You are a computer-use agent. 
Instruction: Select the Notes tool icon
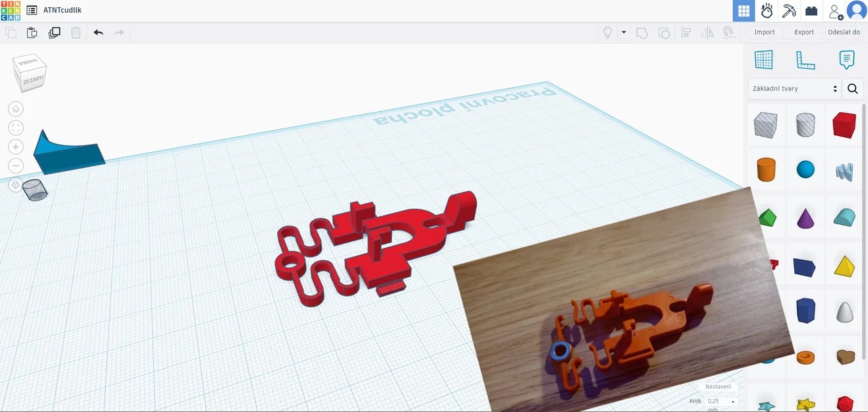(846, 60)
